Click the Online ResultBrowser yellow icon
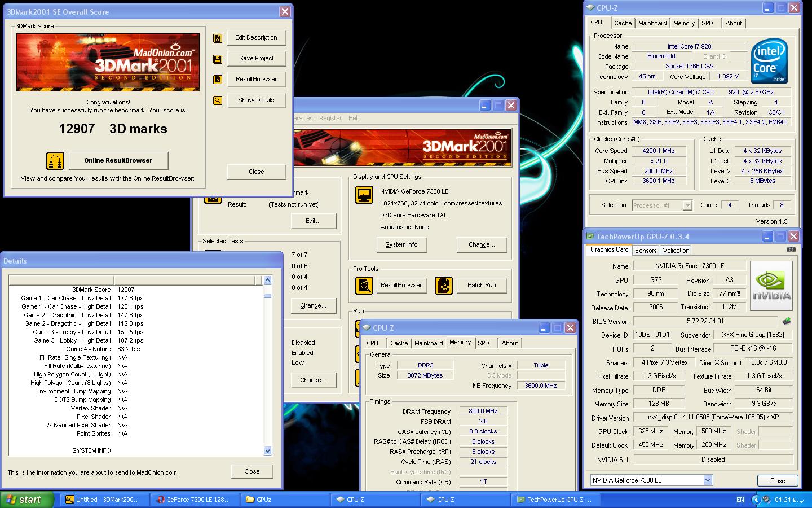This screenshot has height=508, width=812. [55, 161]
